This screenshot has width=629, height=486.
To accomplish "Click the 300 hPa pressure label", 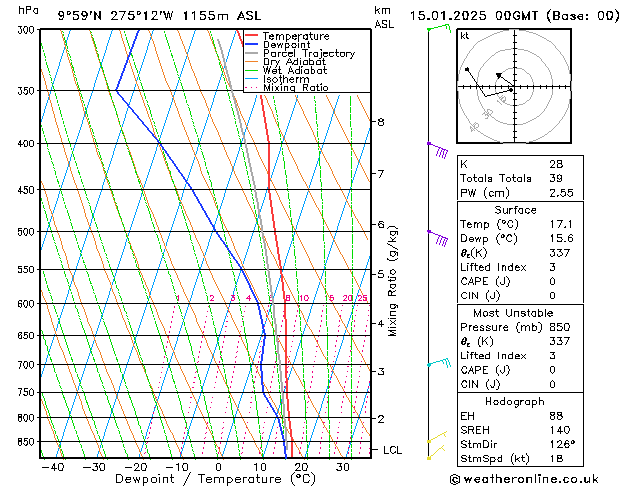I will (27, 30).
